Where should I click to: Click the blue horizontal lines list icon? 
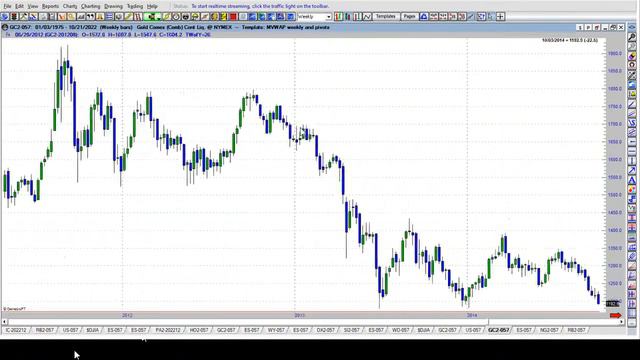pyautogui.click(x=109, y=17)
